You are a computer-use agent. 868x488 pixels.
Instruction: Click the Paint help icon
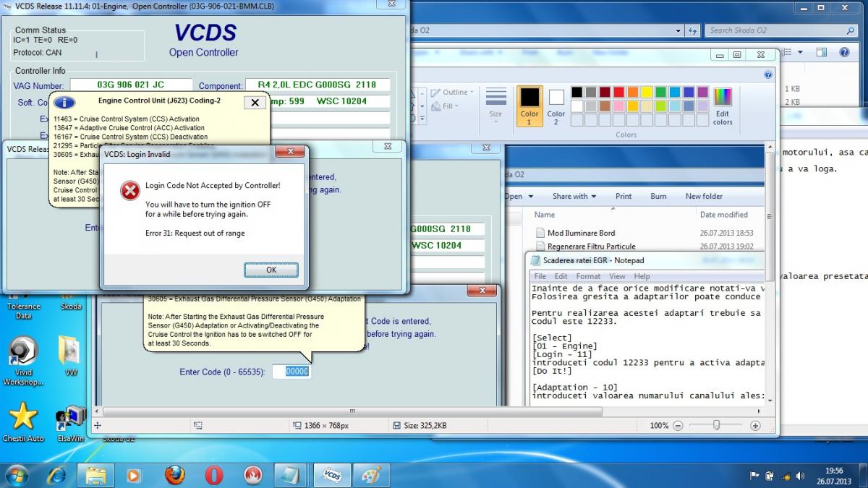point(767,74)
